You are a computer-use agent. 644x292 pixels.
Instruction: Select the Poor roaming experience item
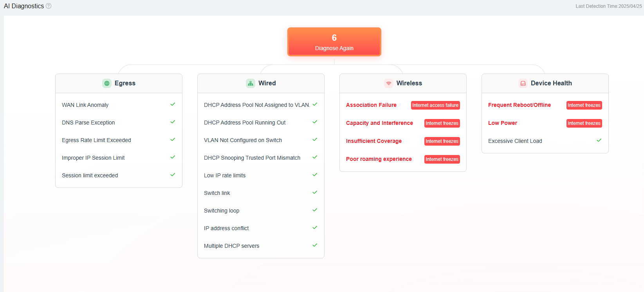379,159
